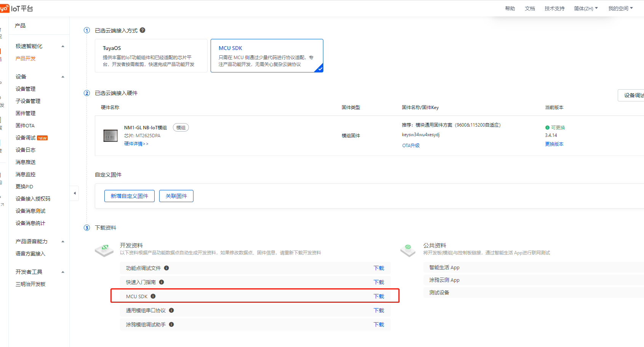The height and width of the screenshot is (347, 644).
Task: Open 文档 in the top bar
Action: click(x=530, y=8)
